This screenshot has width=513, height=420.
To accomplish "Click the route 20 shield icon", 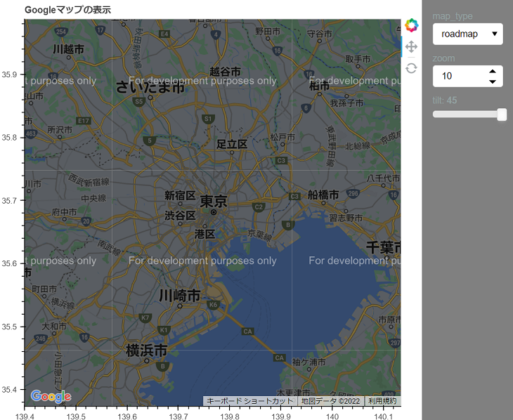I will pyautogui.click(x=86, y=221).
